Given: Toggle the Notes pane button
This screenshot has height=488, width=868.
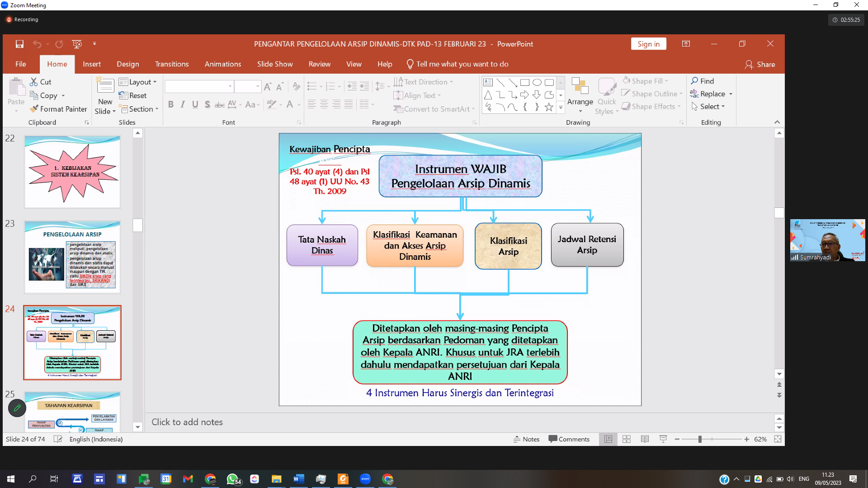Looking at the screenshot, I should pyautogui.click(x=527, y=439).
